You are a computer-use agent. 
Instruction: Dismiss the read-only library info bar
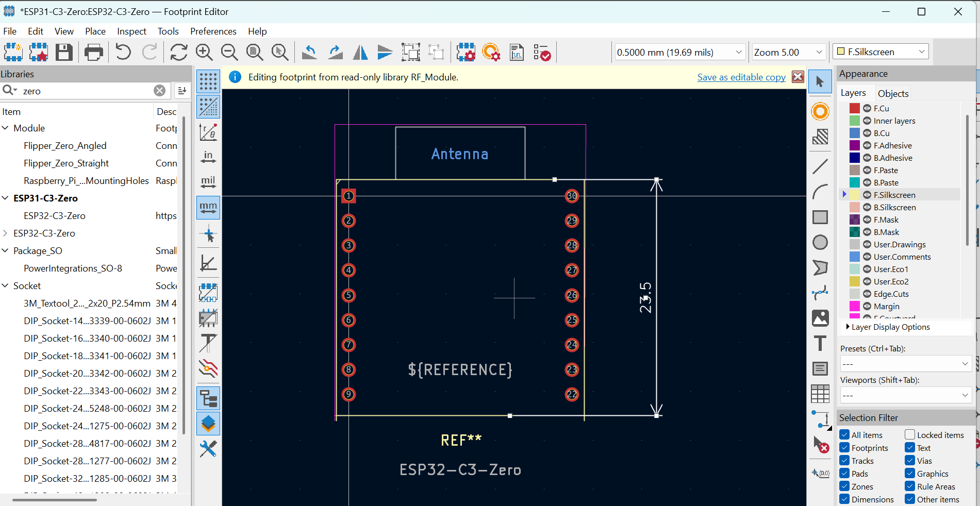coord(798,77)
